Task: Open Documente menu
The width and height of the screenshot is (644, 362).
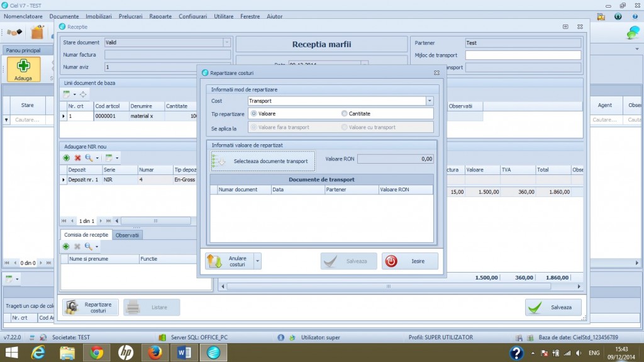Action: (64, 16)
